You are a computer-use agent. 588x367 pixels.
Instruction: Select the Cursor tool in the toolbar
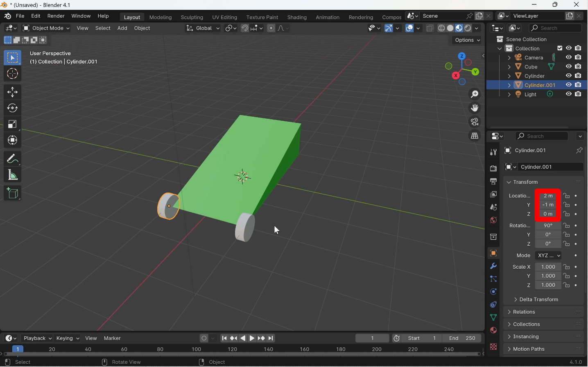pyautogui.click(x=12, y=74)
